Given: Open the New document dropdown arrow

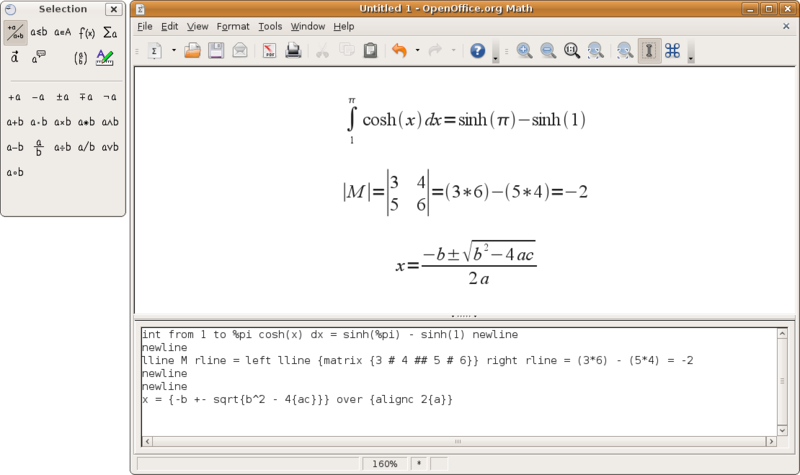Looking at the screenshot, I should [173, 51].
